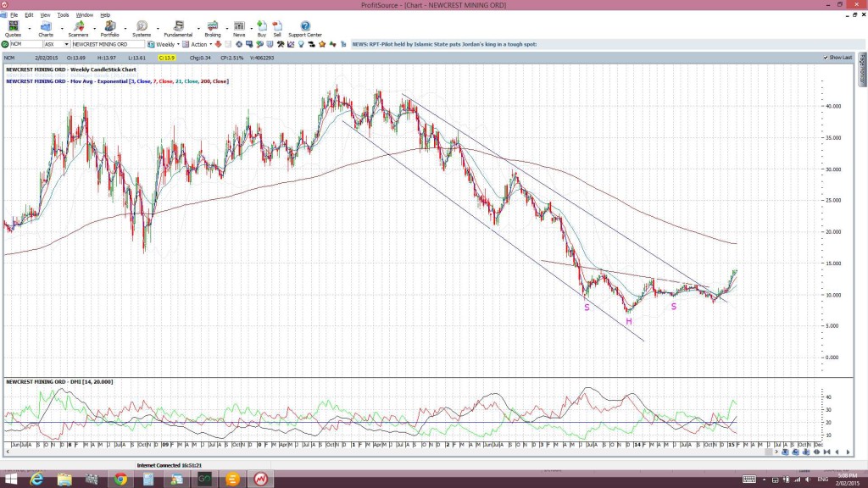Click the NEWCREST MINING ORD name field
This screenshot has height=488, width=868.
coord(108,44)
